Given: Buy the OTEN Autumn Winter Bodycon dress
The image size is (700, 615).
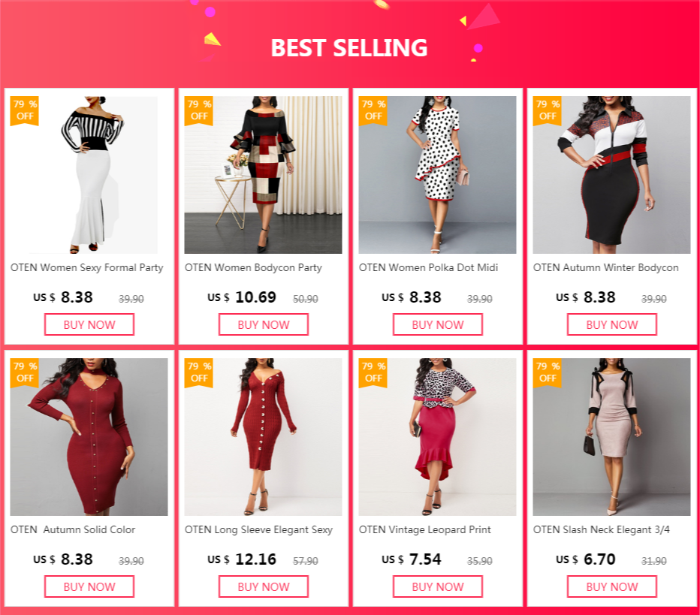Looking at the screenshot, I should coord(611,324).
